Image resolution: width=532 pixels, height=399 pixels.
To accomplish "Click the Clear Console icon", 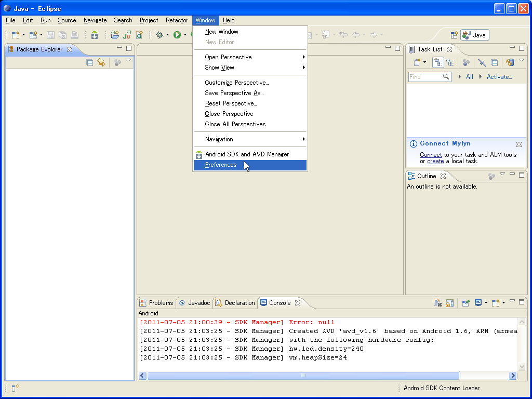I will [x=437, y=303].
